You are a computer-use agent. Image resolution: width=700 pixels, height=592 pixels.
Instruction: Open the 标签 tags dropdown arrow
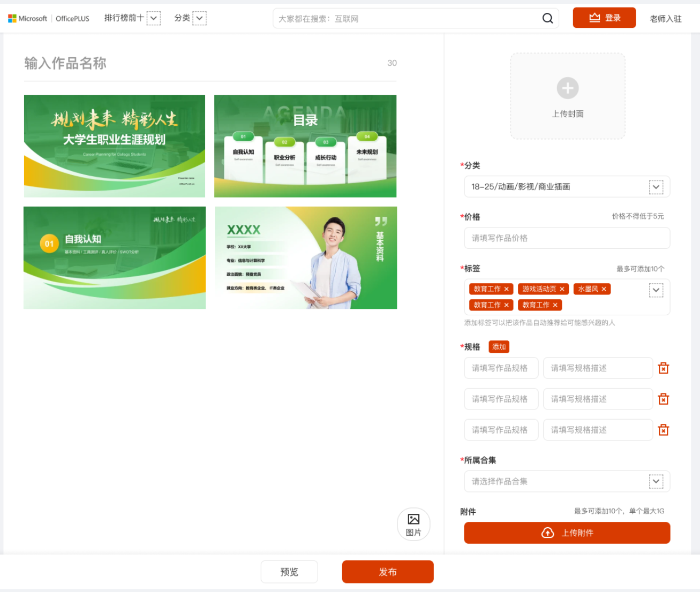pyautogui.click(x=656, y=290)
